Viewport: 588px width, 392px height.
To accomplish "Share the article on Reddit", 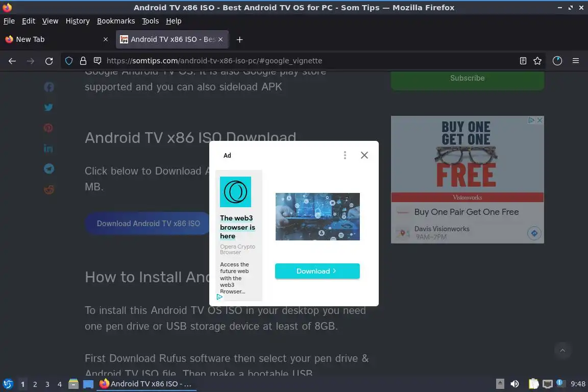I will click(x=49, y=189).
